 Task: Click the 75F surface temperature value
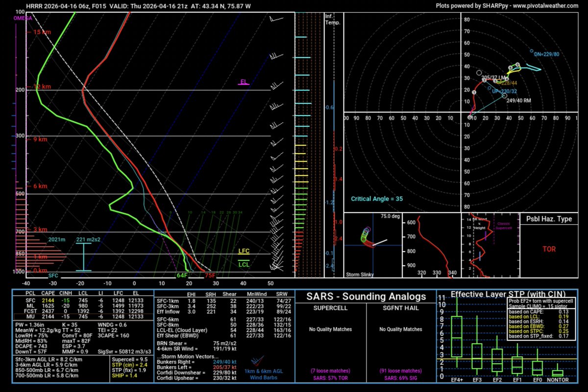pos(210,276)
